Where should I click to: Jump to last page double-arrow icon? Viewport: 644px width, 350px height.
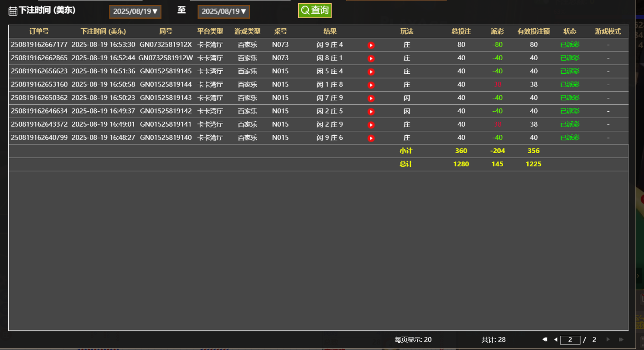620,340
